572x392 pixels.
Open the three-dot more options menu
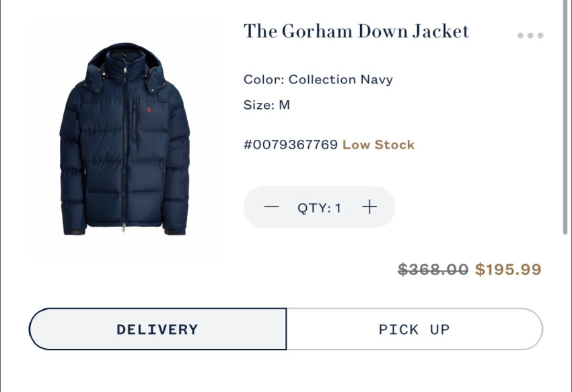[530, 36]
